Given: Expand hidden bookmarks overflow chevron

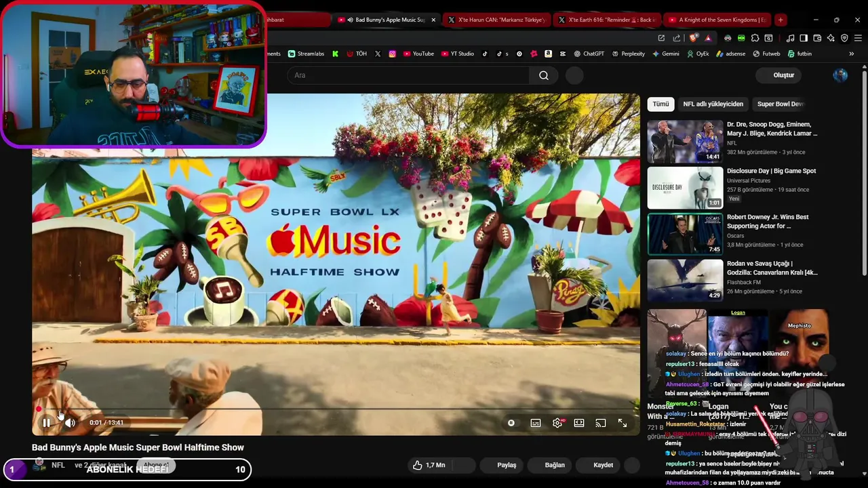Looking at the screenshot, I should coord(852,54).
